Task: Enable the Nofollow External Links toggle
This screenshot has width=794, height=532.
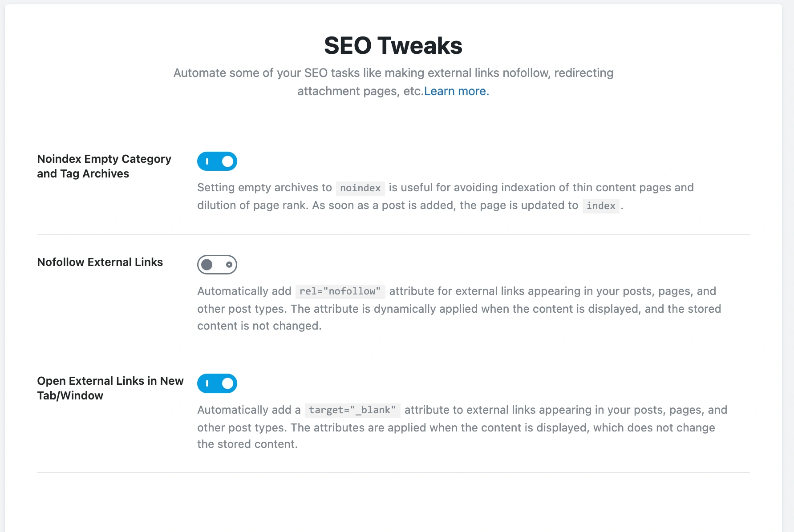Action: 217,265
